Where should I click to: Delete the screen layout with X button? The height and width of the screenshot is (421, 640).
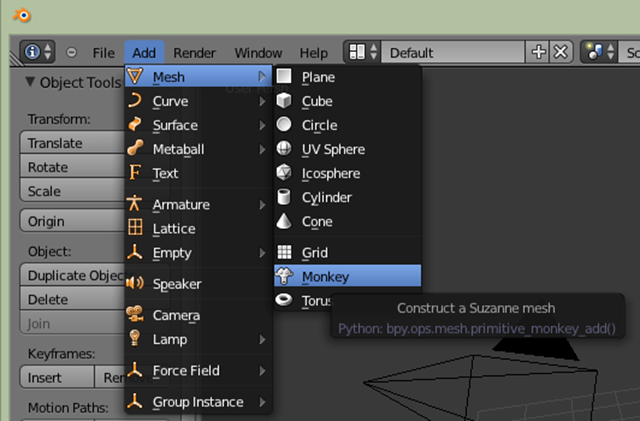click(x=560, y=52)
